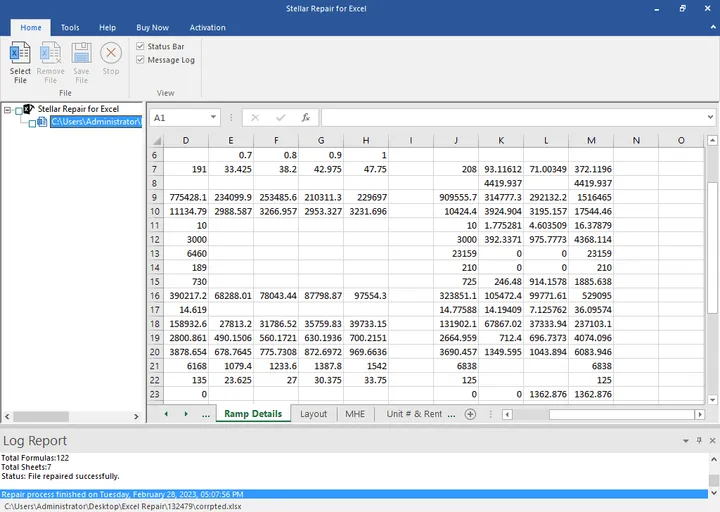Open the Log Report panel options dropdown
This screenshot has height=512, width=720.
click(x=686, y=441)
